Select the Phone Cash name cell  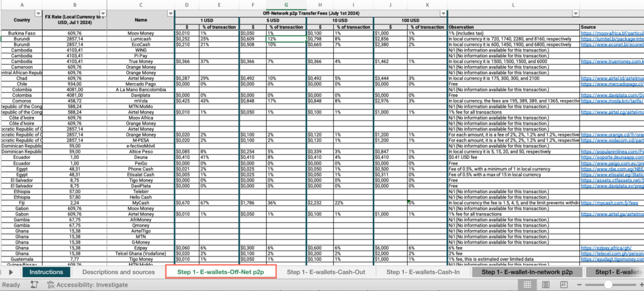click(x=141, y=168)
